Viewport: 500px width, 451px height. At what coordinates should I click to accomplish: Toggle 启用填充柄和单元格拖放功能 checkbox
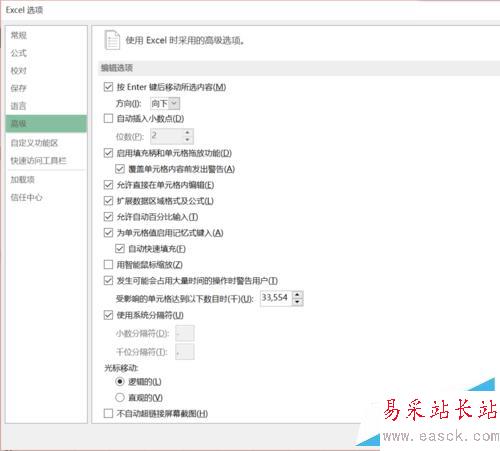[108, 153]
